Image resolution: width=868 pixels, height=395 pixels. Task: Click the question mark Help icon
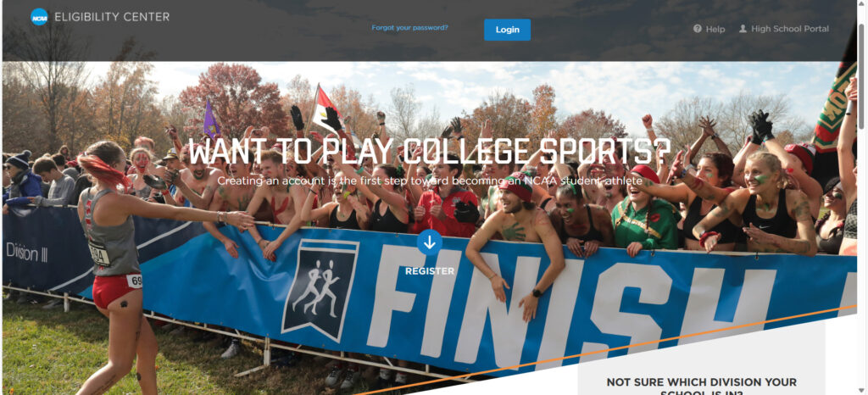[698, 29]
